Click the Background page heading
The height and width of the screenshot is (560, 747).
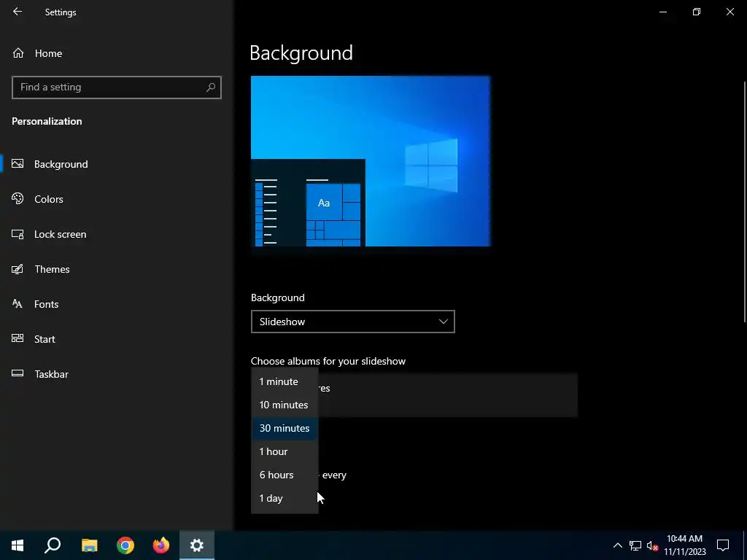(x=301, y=52)
